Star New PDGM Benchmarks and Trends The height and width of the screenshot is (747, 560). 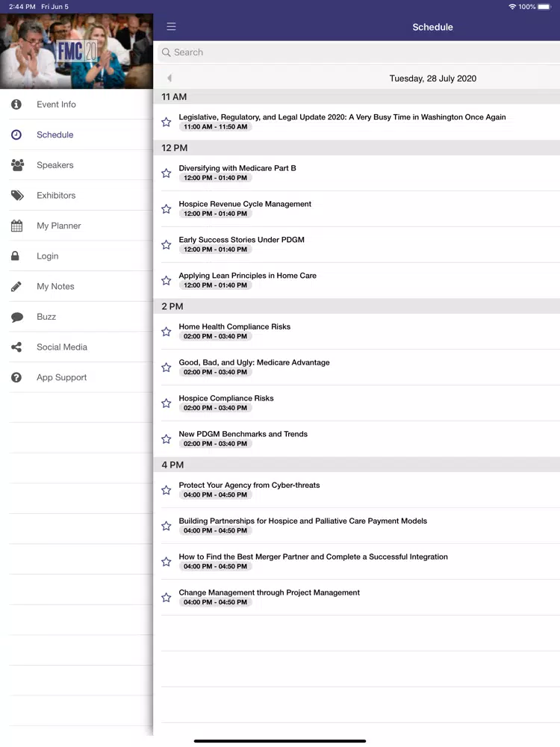(x=167, y=438)
